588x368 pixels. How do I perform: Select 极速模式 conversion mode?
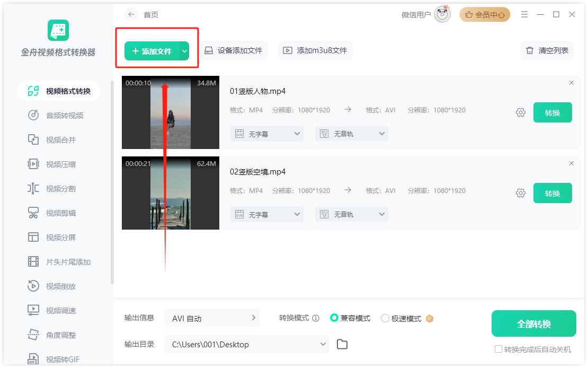(385, 318)
